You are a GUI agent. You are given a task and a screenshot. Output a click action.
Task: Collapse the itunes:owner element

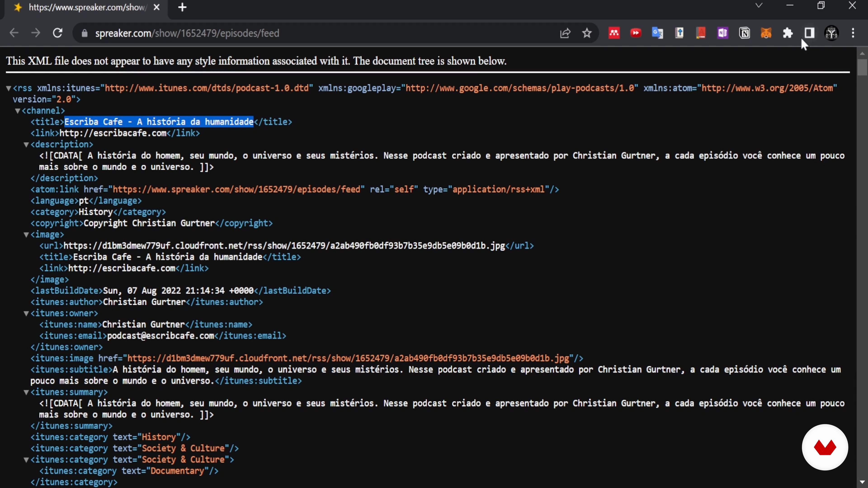26,314
